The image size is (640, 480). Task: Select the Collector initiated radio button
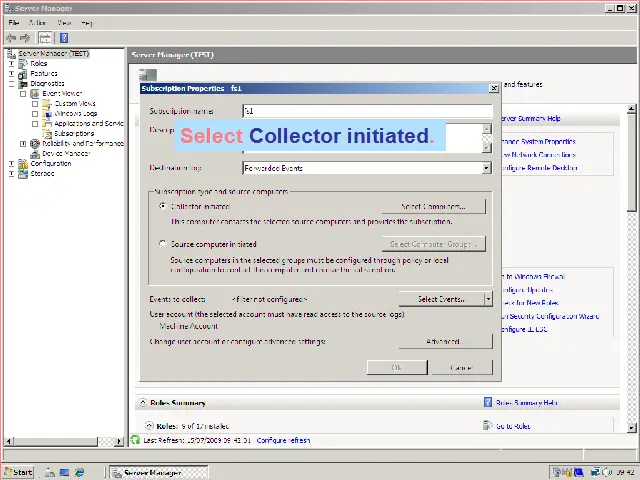163,206
